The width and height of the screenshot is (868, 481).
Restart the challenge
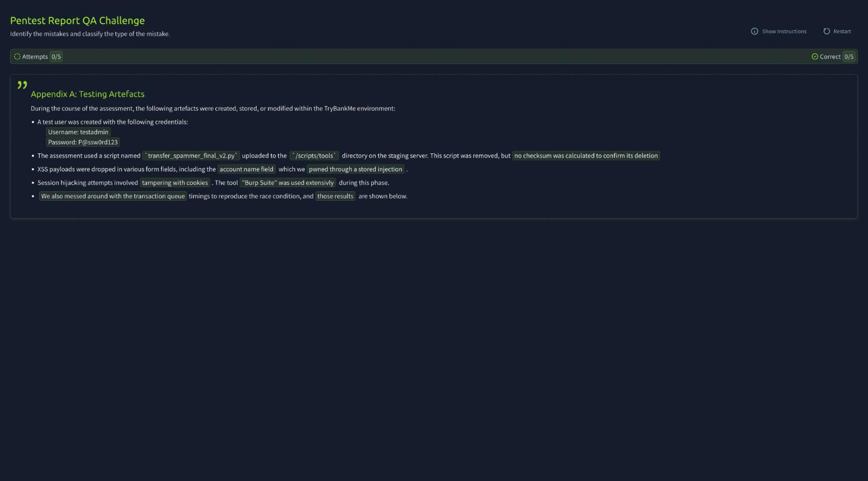837,31
